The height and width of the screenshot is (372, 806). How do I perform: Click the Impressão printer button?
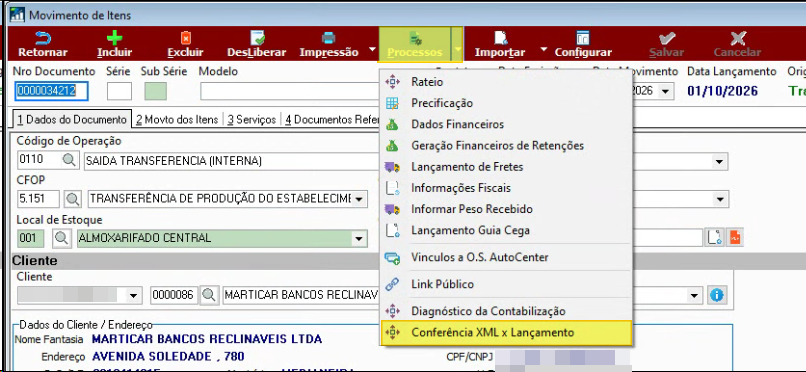[x=328, y=44]
